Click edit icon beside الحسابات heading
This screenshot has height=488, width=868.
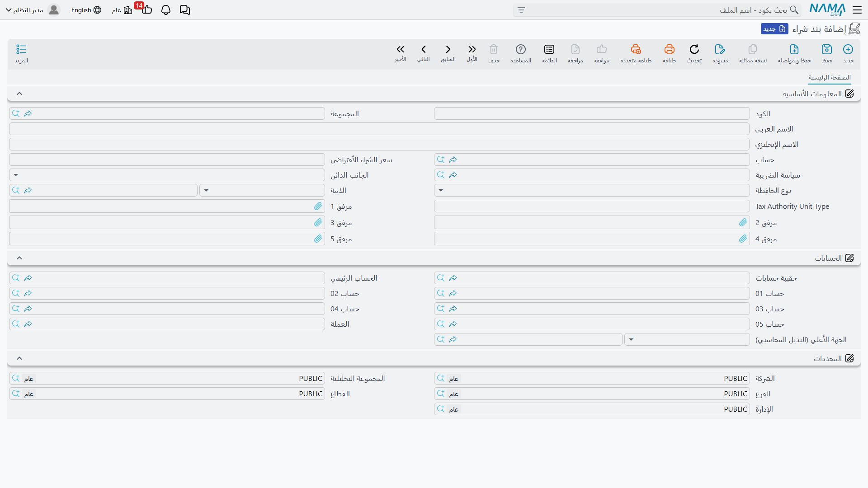coord(849,258)
